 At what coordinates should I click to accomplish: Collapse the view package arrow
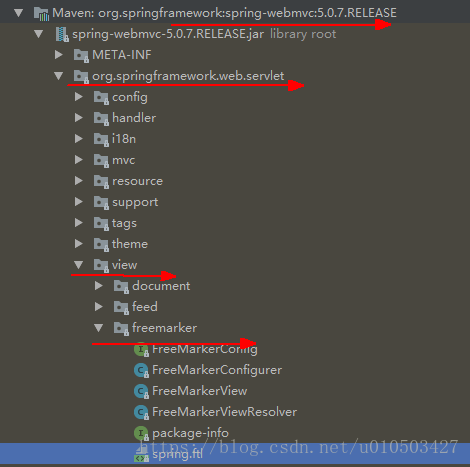coord(79,265)
